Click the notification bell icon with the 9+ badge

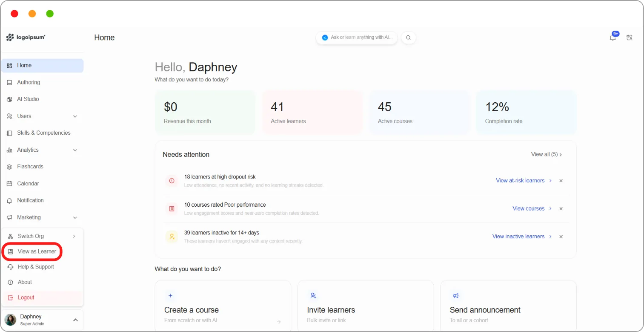[x=613, y=37]
